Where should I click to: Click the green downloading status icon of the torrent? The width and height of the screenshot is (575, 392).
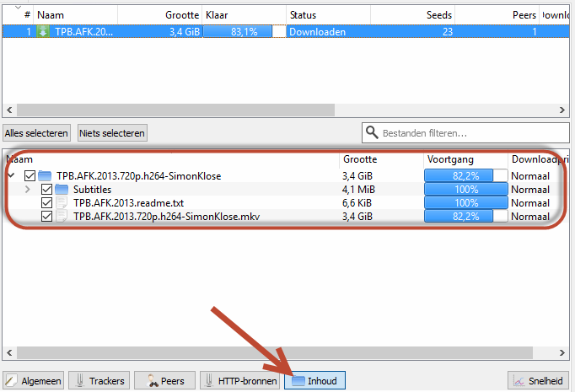pyautogui.click(x=43, y=32)
